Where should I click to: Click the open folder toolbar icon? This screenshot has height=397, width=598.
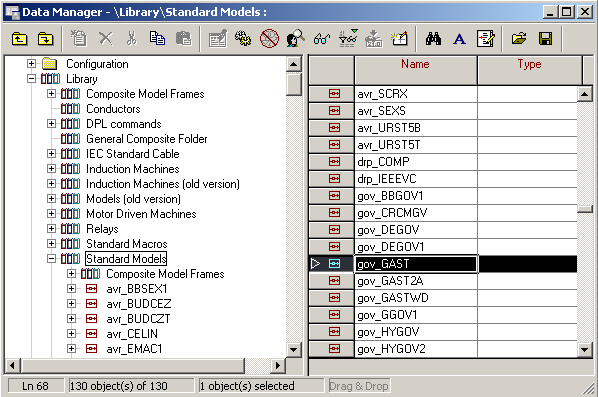tap(519, 39)
